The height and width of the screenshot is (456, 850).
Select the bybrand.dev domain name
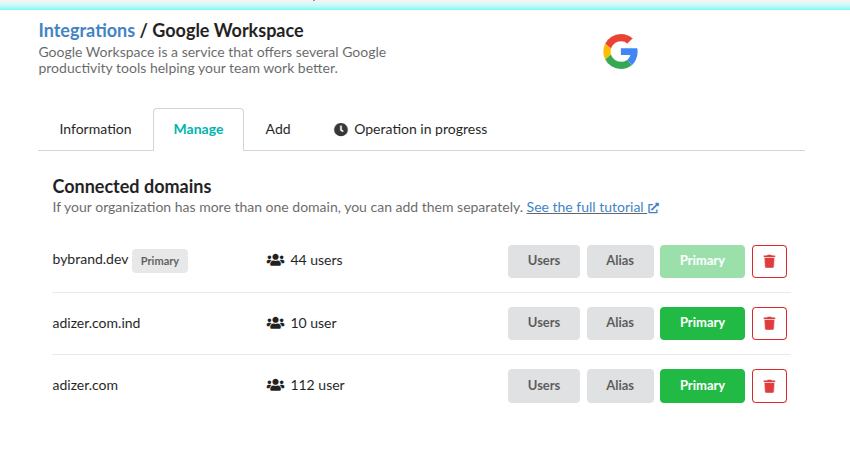tap(91, 260)
